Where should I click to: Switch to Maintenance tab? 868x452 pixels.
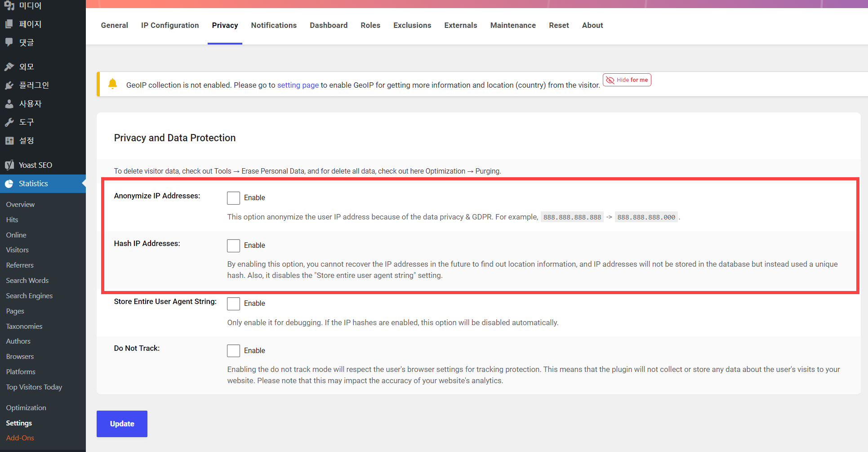pos(513,25)
